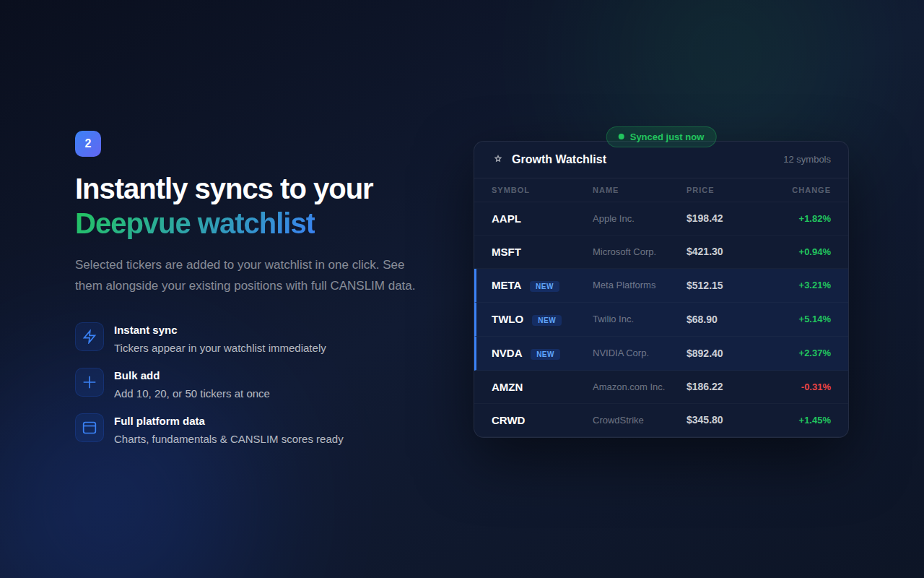Click the Bulk add feature title
Screen dimensions: 924x578
point(137,376)
